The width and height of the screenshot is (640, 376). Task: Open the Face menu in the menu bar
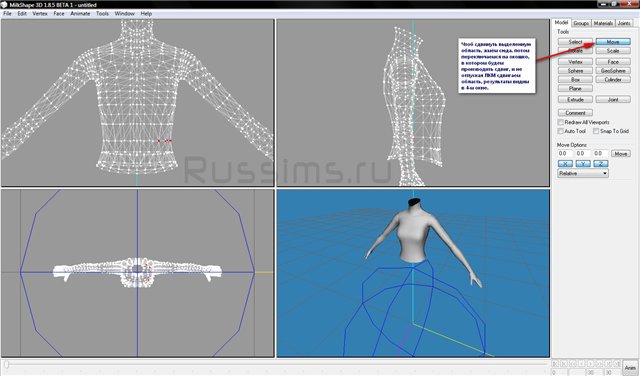tap(59, 13)
